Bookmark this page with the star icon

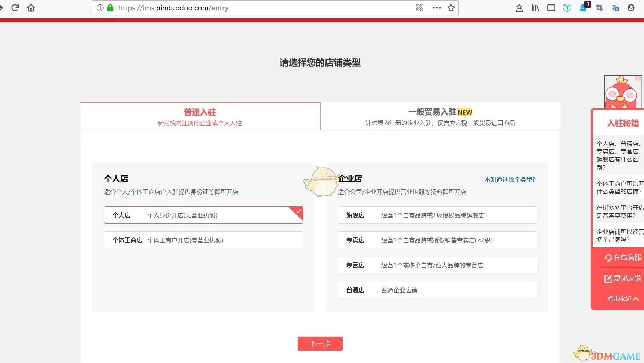[451, 8]
